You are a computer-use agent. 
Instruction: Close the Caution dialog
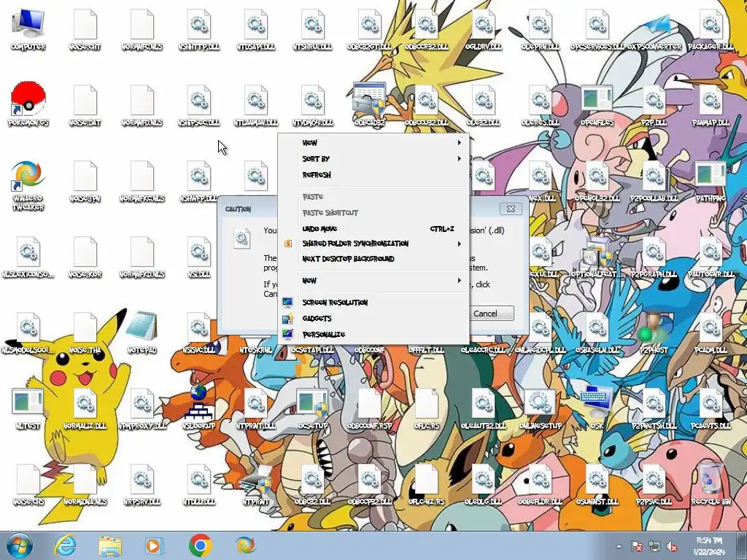511,209
